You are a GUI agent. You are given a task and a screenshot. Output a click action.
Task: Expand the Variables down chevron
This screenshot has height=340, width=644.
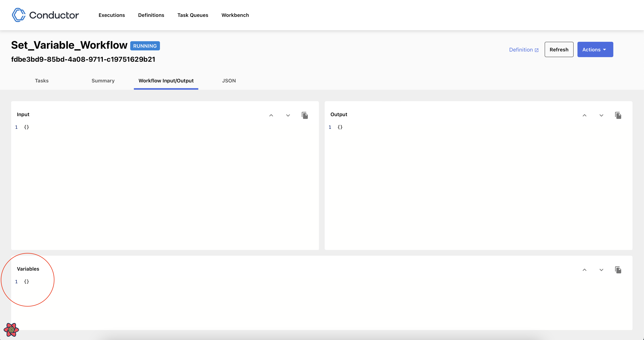pos(601,270)
